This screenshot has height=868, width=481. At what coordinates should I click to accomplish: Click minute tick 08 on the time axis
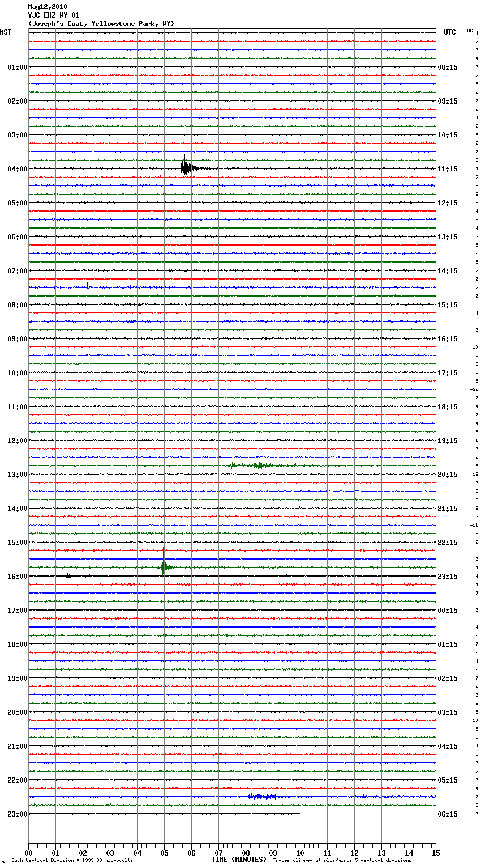(246, 853)
